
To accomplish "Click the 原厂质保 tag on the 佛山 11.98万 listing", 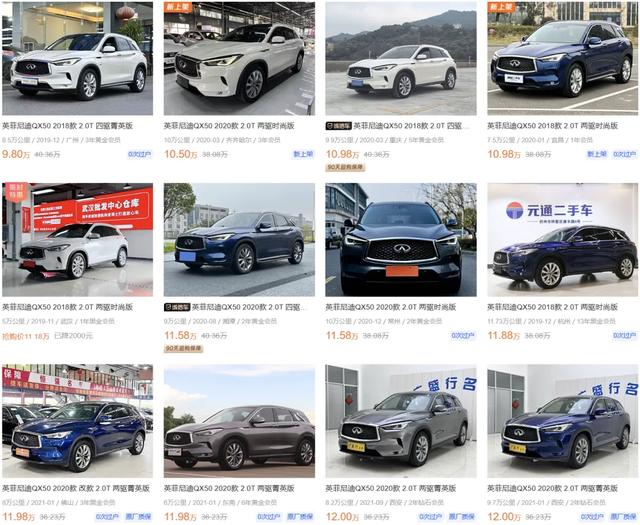I will pyautogui.click(x=138, y=516).
